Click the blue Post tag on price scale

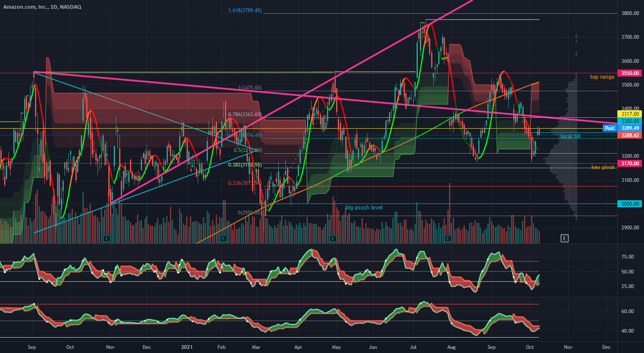609,128
